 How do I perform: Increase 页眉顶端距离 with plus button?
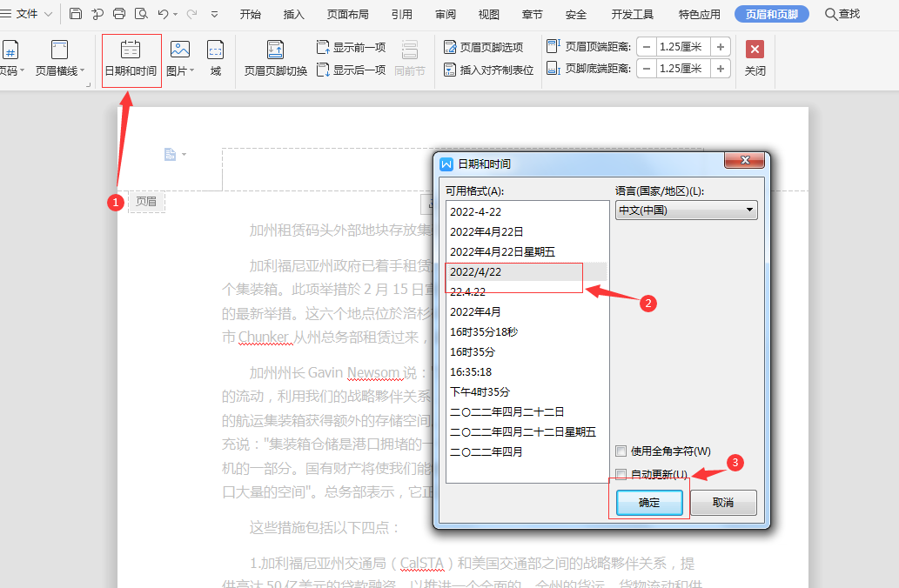coord(720,47)
